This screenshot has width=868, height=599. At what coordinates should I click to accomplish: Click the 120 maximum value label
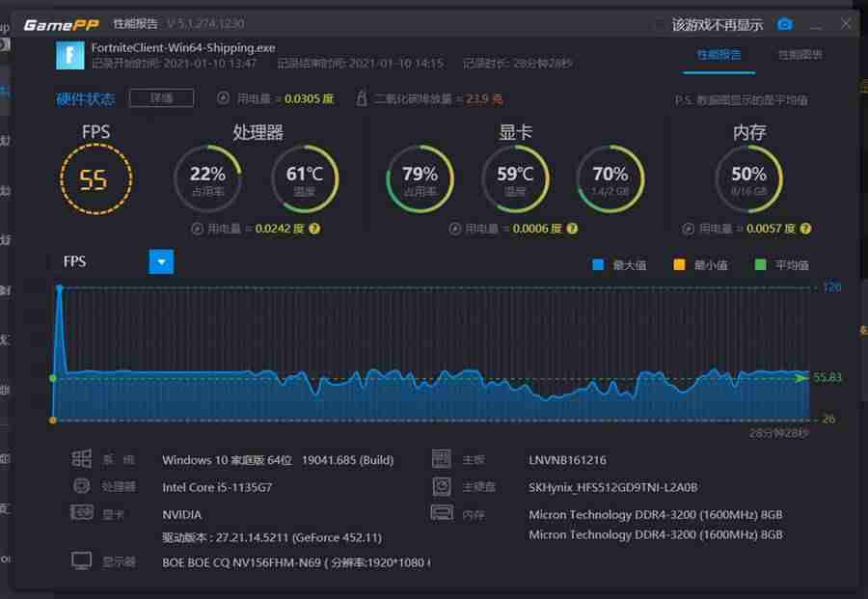click(x=832, y=286)
